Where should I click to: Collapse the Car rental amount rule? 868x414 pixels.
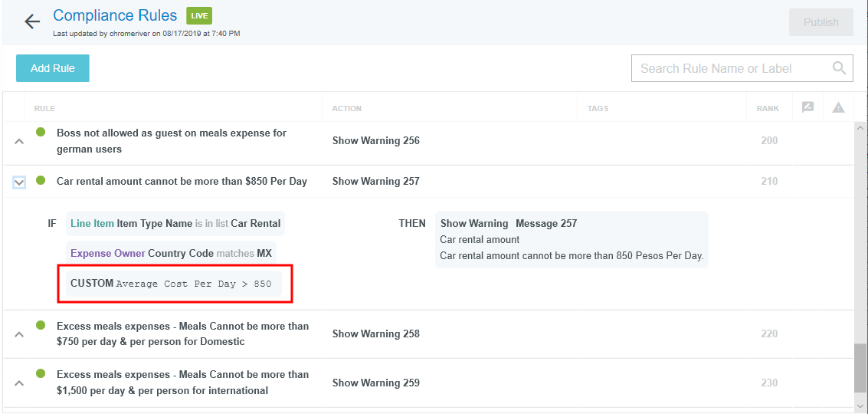19,182
